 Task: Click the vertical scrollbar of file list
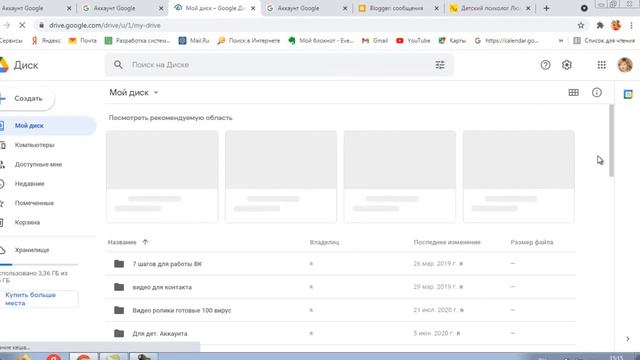click(x=611, y=140)
